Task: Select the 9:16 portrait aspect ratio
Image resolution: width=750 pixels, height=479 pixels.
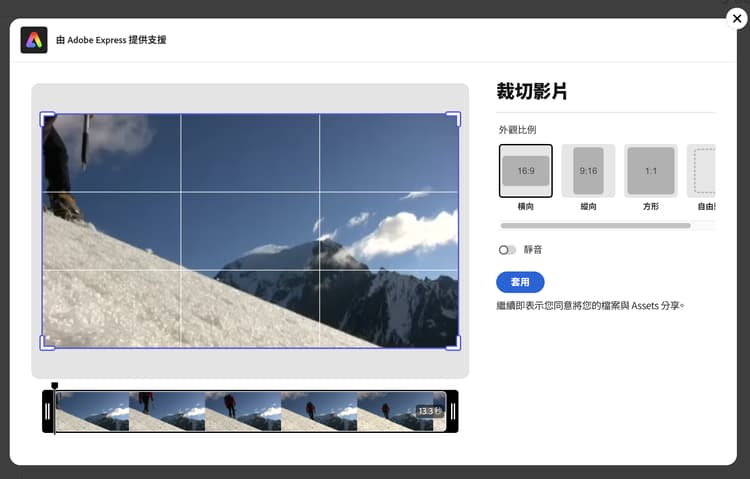Action: pyautogui.click(x=588, y=171)
